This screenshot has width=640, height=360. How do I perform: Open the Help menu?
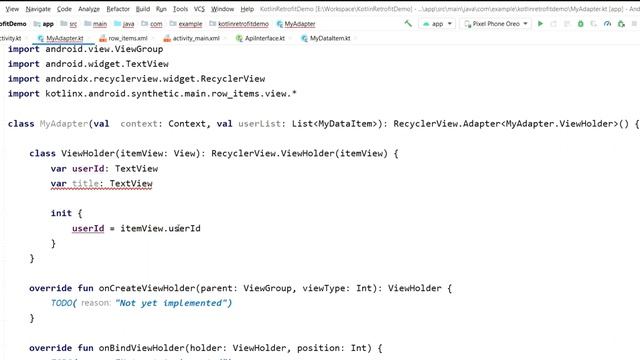(x=247, y=9)
